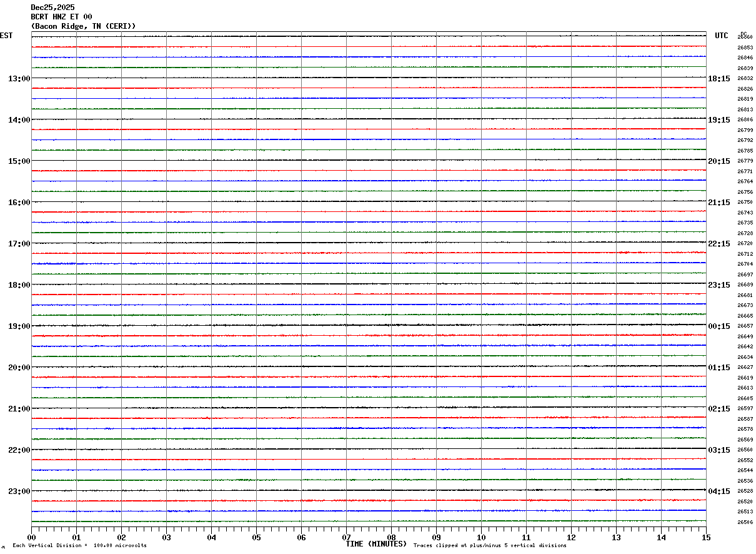This screenshot has height=554, width=756.
Task: Click the DC value 26846
Action: pos(745,58)
